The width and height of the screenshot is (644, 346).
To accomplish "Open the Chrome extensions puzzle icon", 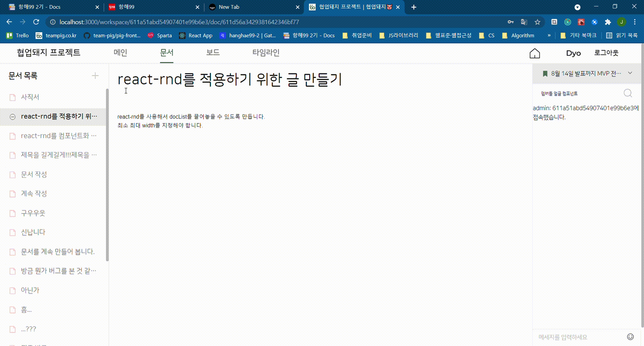I will 608,22.
